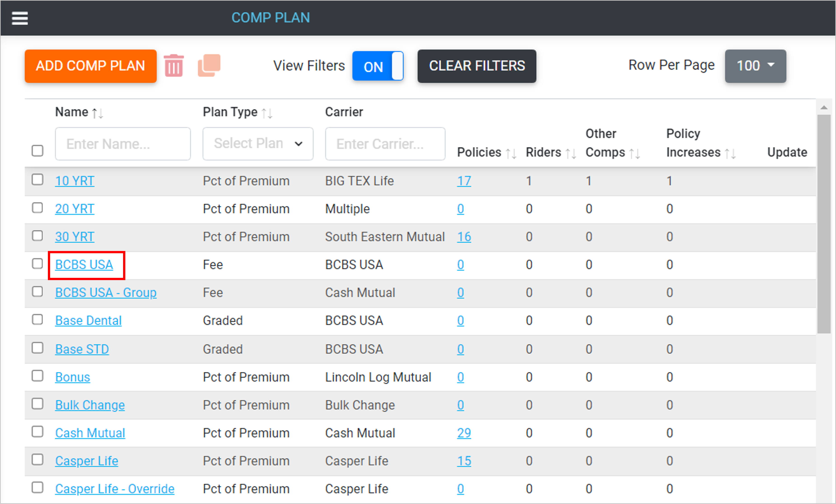Click the Enter Carrier filter field
The image size is (836, 504).
(385, 144)
